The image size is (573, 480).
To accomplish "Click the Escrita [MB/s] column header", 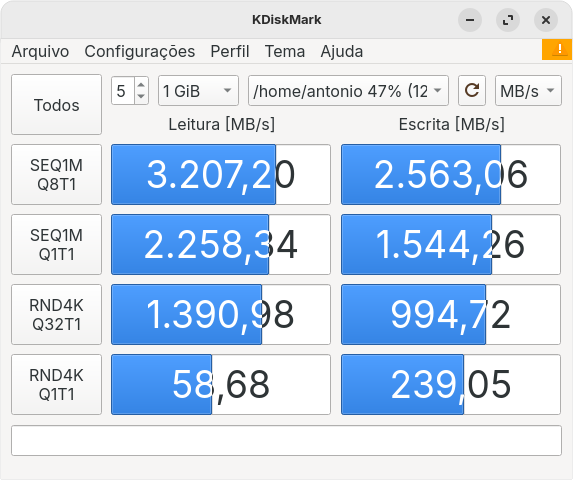I will 452,124.
